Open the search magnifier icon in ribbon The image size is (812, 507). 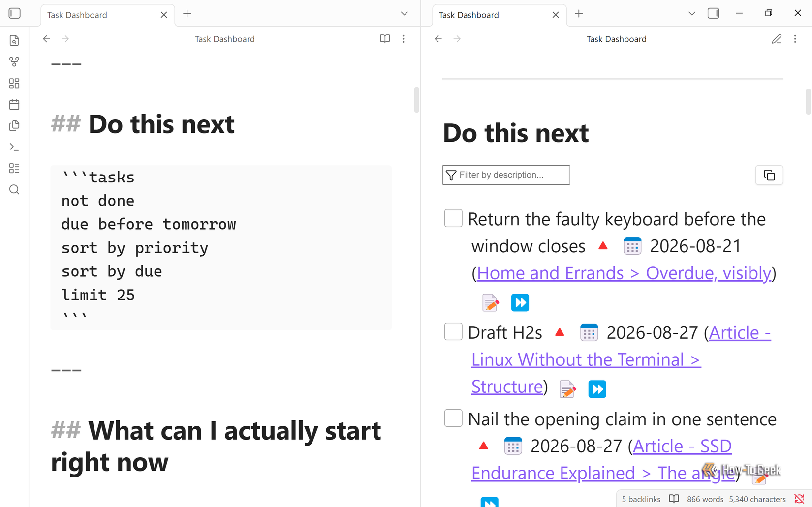click(x=14, y=190)
